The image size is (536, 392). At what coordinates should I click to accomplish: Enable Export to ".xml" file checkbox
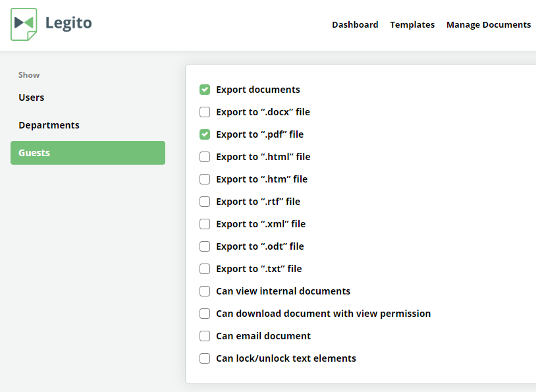click(205, 224)
